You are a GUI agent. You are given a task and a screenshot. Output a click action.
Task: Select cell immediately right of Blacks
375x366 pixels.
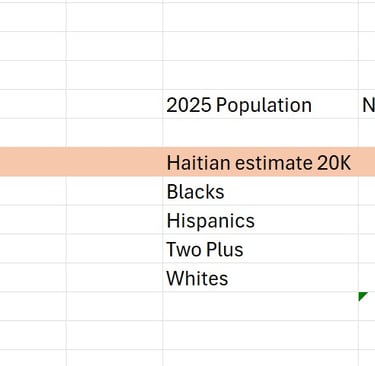[x=367, y=191]
